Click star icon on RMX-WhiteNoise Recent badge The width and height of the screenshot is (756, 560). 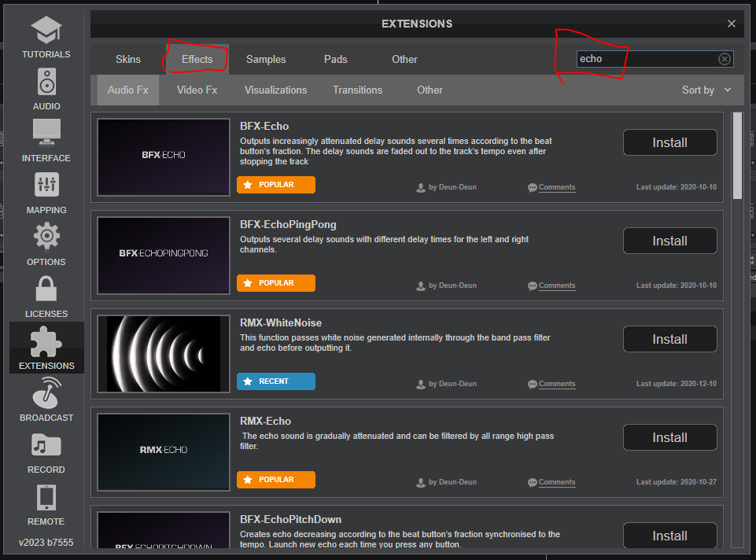tap(248, 381)
